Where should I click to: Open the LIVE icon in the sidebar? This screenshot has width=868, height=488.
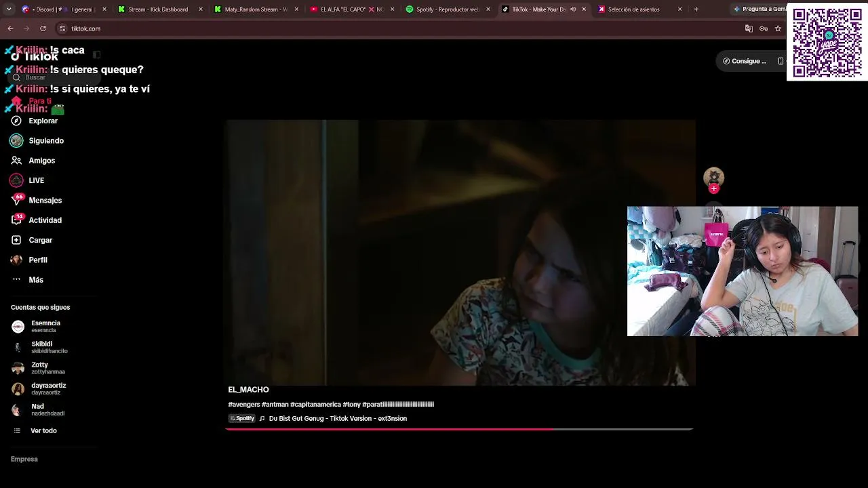pyautogui.click(x=16, y=180)
